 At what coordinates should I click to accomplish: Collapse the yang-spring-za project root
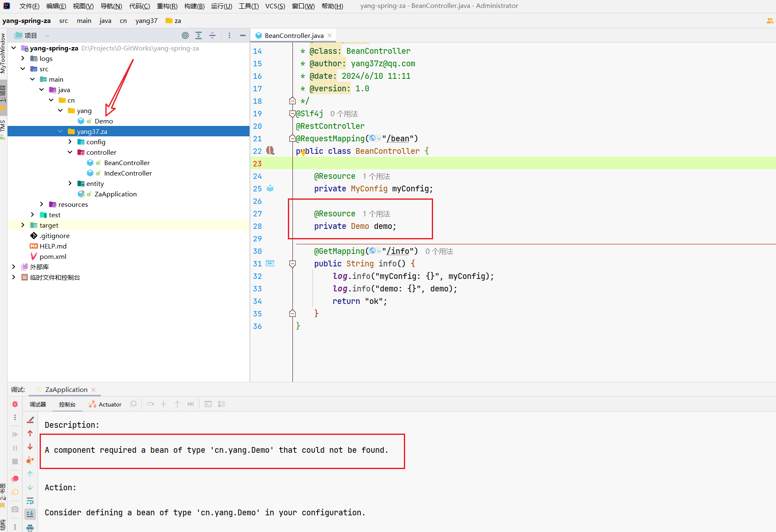[x=13, y=48]
